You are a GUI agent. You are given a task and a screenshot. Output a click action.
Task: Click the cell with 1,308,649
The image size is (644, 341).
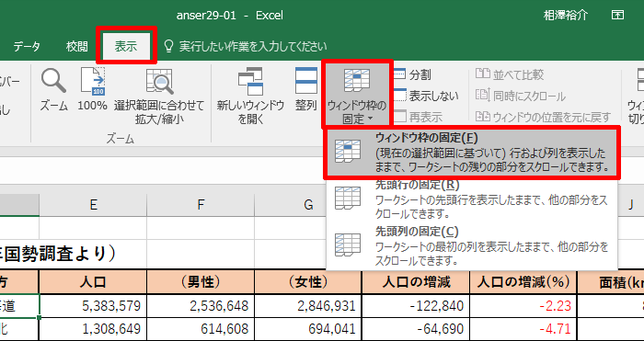(x=93, y=329)
